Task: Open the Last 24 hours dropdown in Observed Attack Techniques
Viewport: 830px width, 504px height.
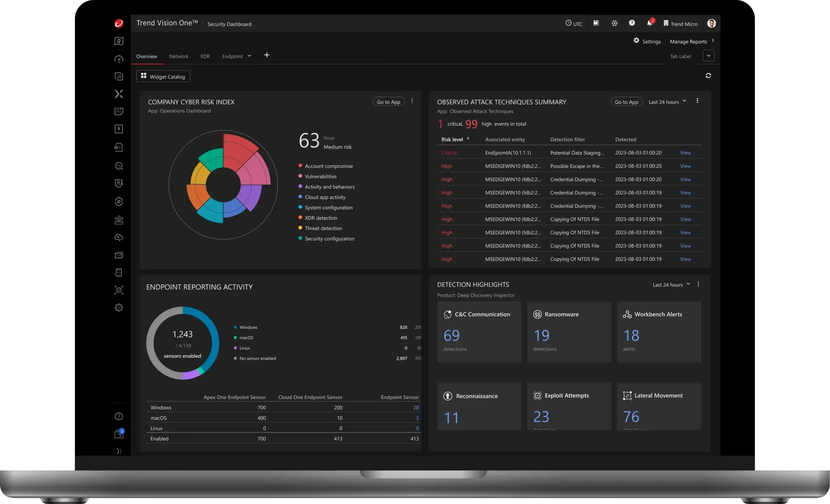Action: click(667, 102)
